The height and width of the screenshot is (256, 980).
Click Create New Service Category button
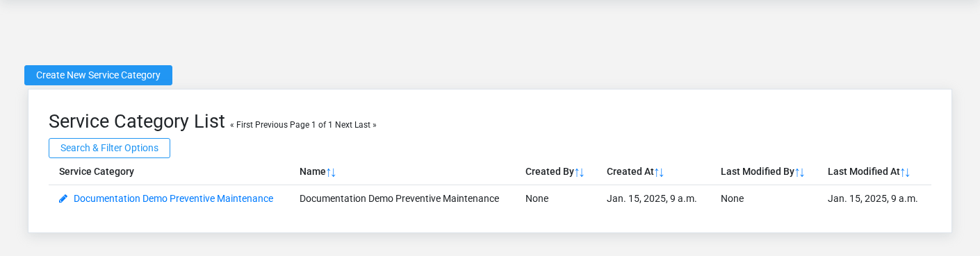(x=98, y=75)
